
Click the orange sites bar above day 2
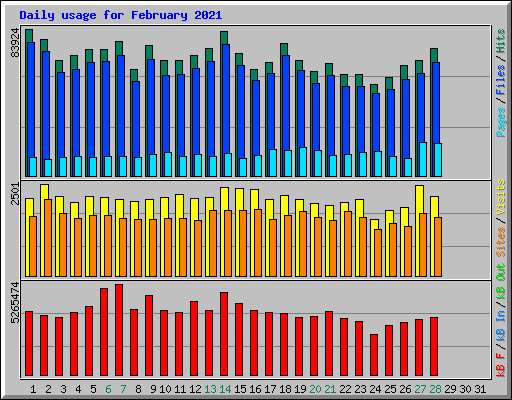tap(48, 238)
